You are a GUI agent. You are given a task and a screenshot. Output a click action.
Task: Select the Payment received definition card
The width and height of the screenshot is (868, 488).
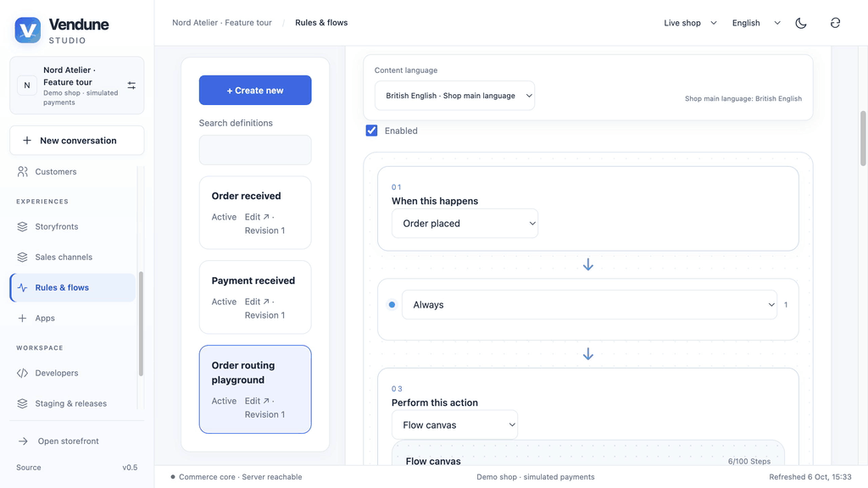255,297
